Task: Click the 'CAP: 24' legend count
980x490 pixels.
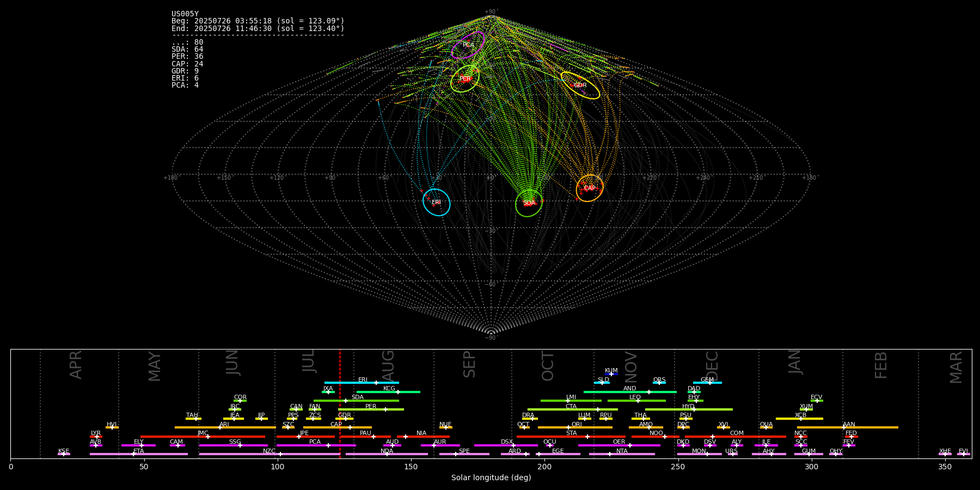Action: 187,64
